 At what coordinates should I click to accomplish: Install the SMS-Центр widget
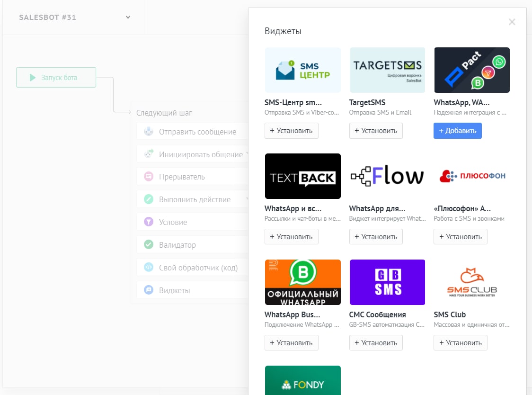pyautogui.click(x=292, y=131)
